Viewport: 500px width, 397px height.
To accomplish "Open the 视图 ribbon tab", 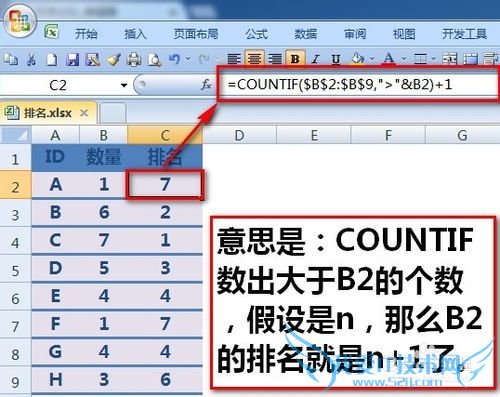I will (x=404, y=34).
